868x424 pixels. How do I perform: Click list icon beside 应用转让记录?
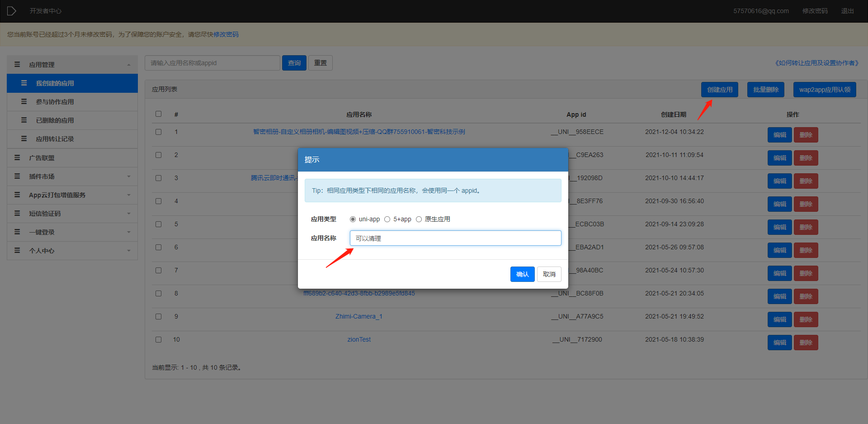tap(24, 139)
